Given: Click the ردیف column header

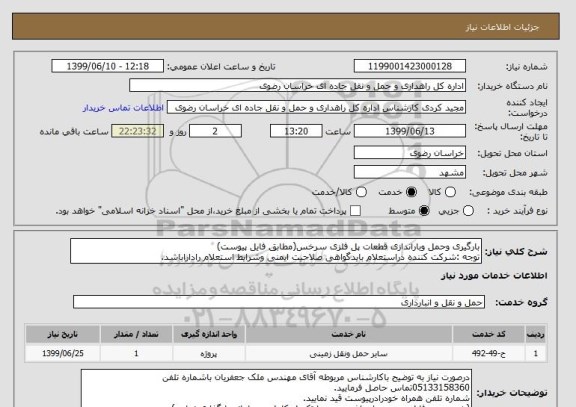Looking at the screenshot, I should (x=536, y=334).
